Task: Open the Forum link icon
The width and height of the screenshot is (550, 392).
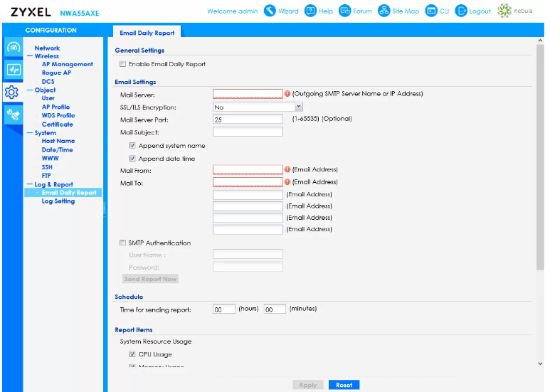Action: [x=345, y=11]
